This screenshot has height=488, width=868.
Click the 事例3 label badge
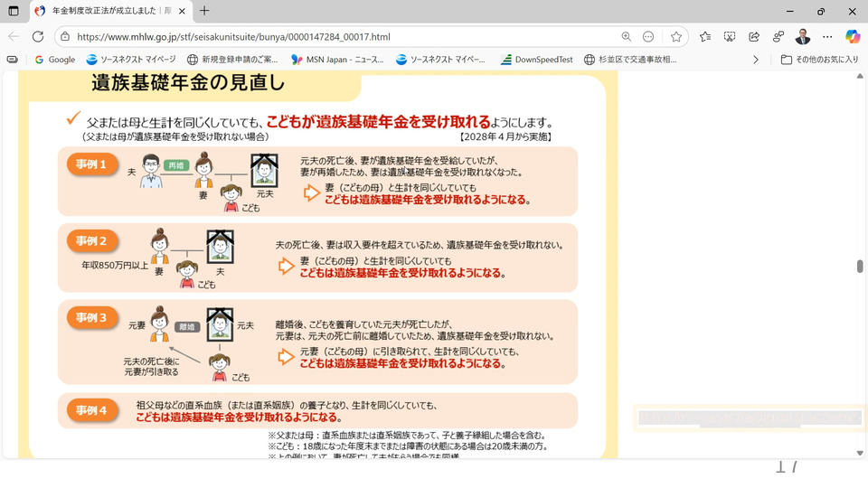(92, 317)
